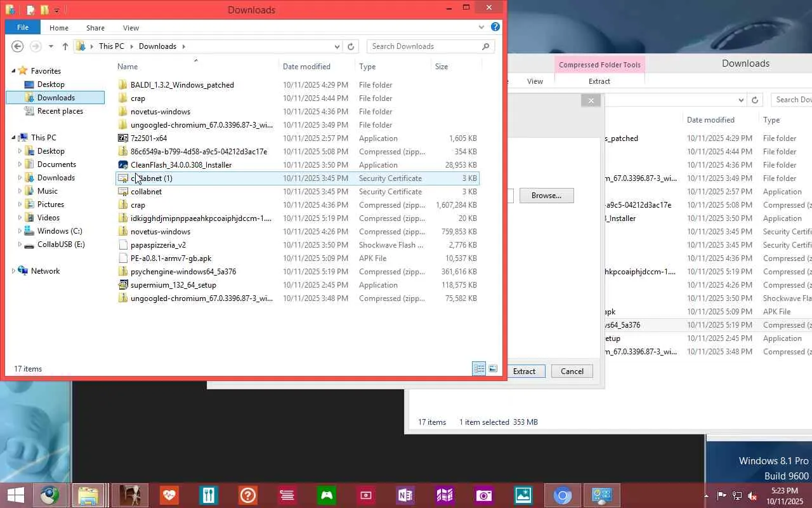
Task: Expand the Documents node under This PC
Action: 20,164
